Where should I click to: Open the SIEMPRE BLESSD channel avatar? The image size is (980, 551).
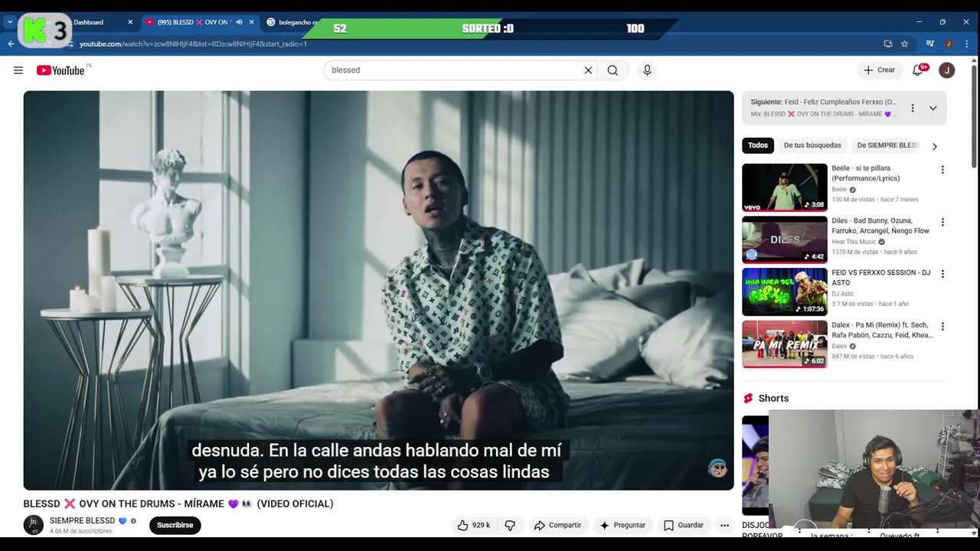[x=34, y=525]
